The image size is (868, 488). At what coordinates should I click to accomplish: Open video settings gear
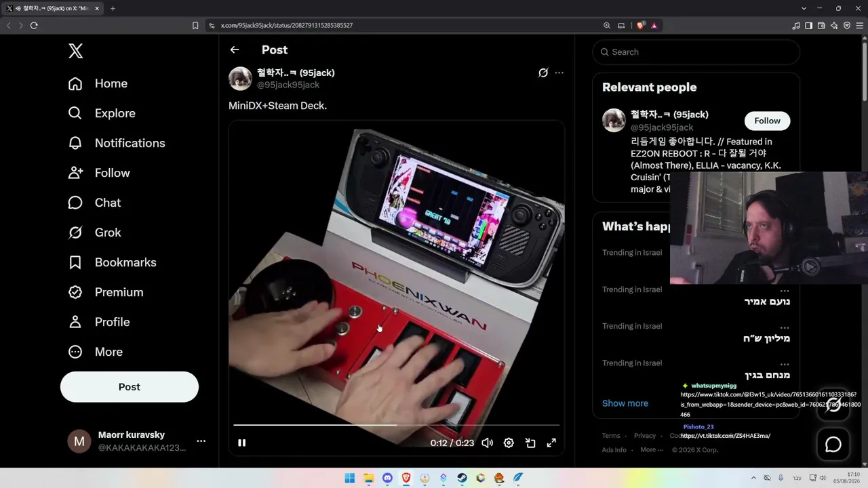pos(509,443)
